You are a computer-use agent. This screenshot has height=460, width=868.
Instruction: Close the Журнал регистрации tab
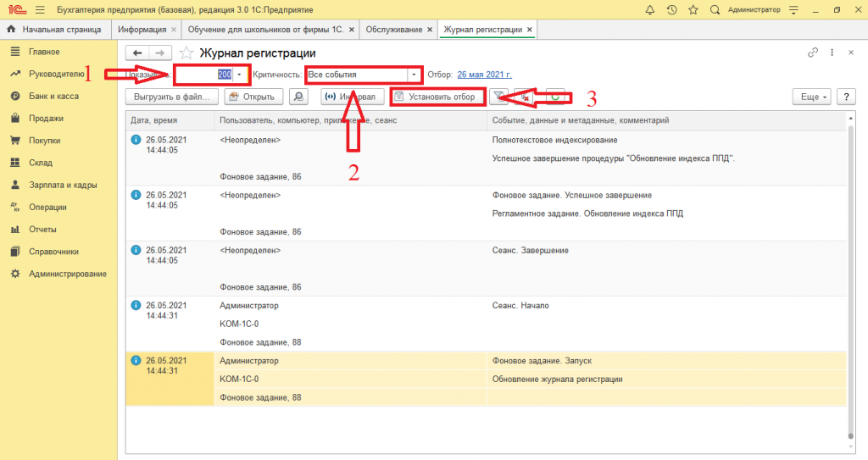(x=530, y=30)
